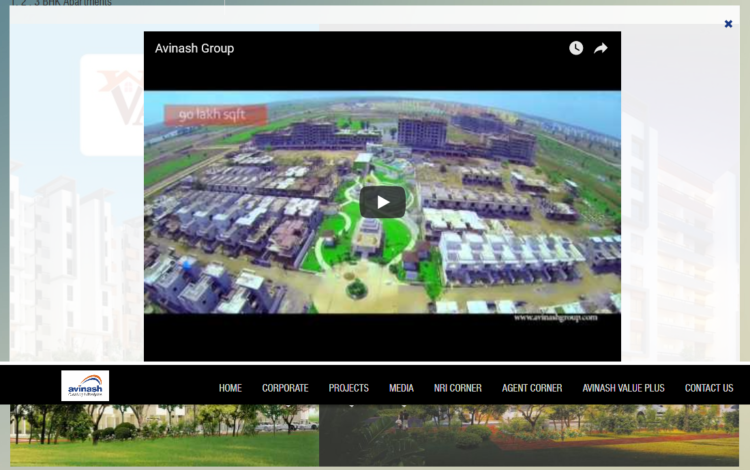Screen dimensions: 750x470
Task: Click the Share arrow icon
Action: 601,48
